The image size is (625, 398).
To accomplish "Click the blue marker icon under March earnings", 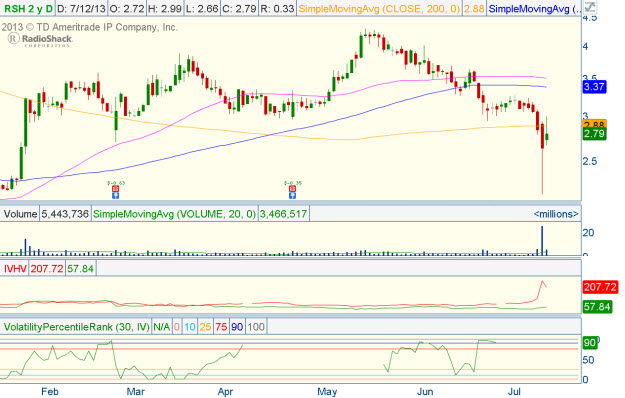I will [116, 195].
